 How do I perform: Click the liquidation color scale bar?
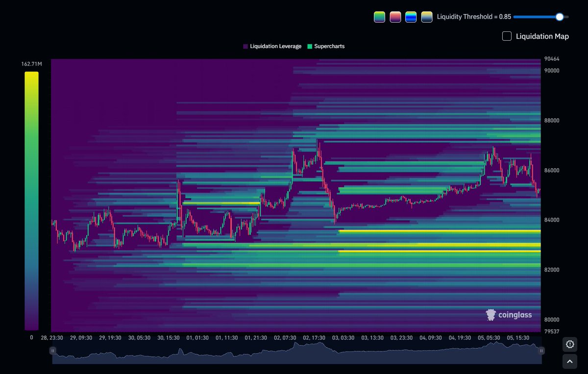[x=31, y=201]
